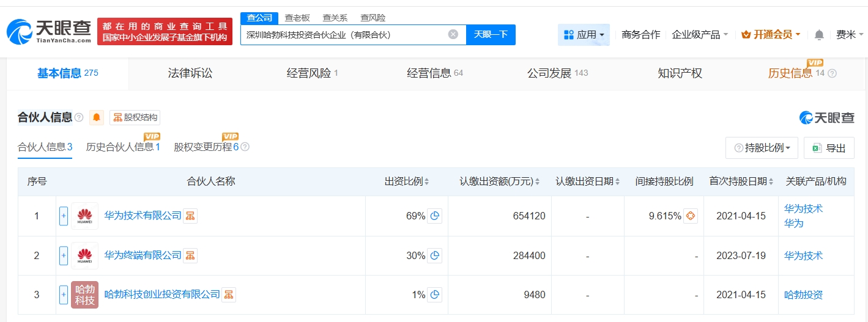868x322 pixels.
Task: Select the 历史合伙人信息 1 sub-tab
Action: 123,147
